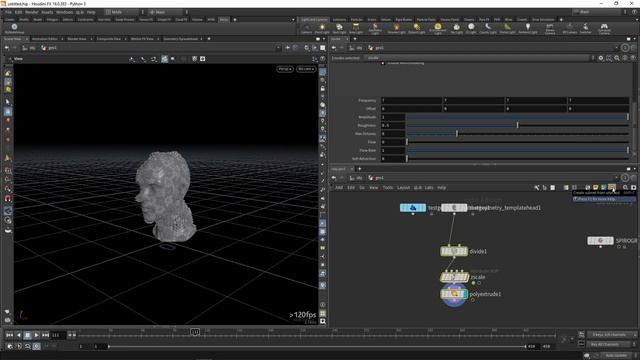
Task: Open the Auto Update dropdown at bottom right
Action: coord(617,356)
